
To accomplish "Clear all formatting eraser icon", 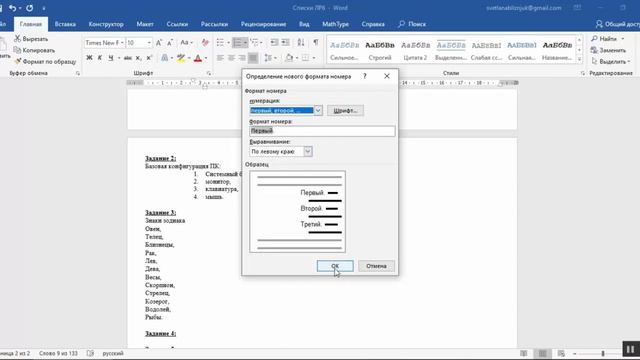I will click(205, 42).
